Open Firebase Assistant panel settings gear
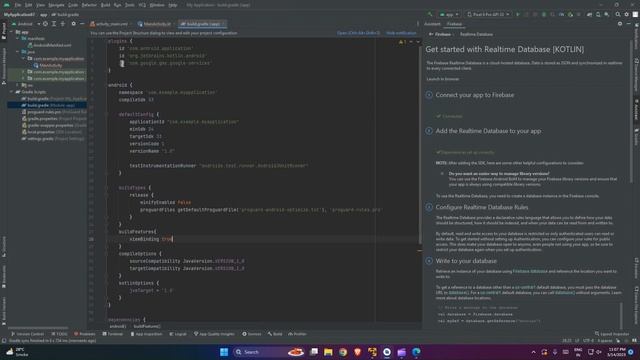 pos(620,24)
